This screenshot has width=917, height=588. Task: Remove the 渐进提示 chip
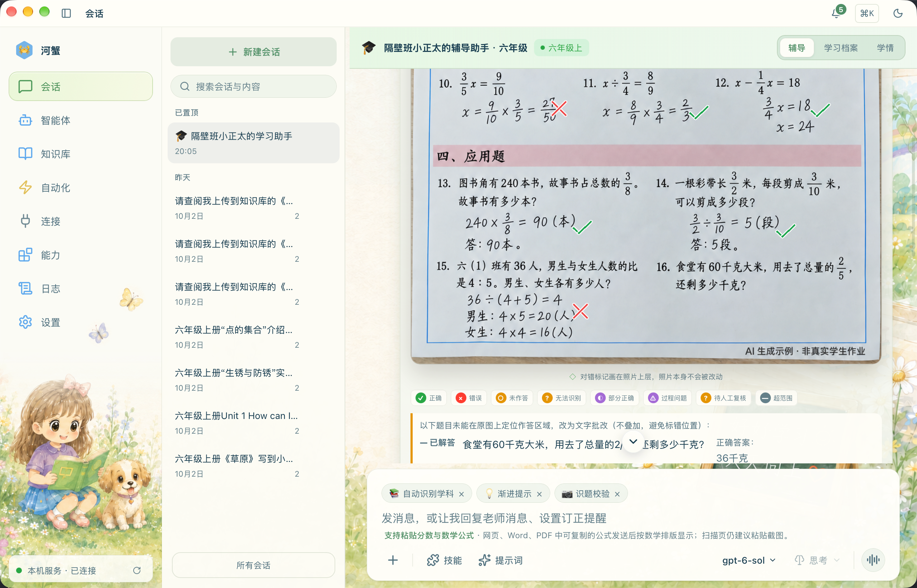point(539,494)
